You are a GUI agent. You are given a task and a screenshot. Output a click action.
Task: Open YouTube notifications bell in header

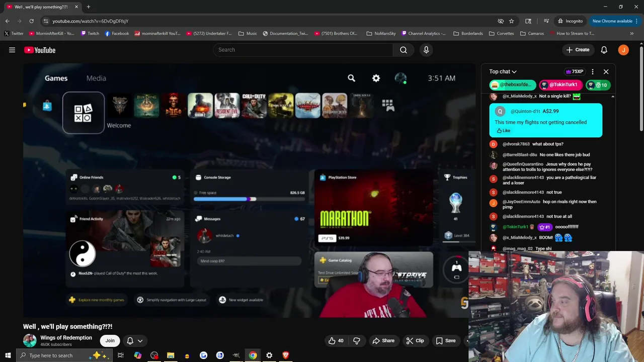pos(604,50)
